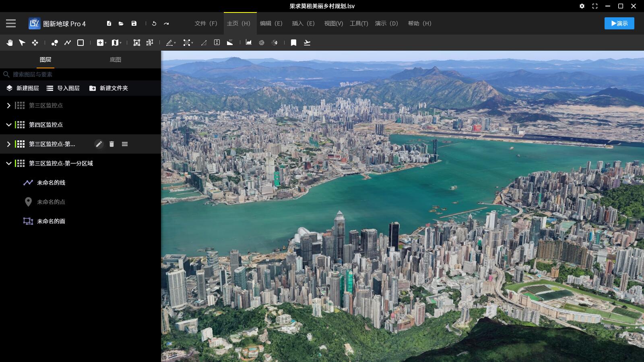The height and width of the screenshot is (362, 644).
Task: Toggle the 未命名的面 polygon icon
Action: pos(28,221)
